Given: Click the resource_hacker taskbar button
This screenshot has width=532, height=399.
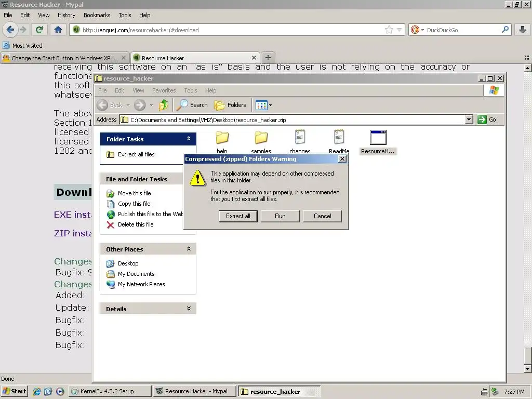Looking at the screenshot, I should [279, 392].
